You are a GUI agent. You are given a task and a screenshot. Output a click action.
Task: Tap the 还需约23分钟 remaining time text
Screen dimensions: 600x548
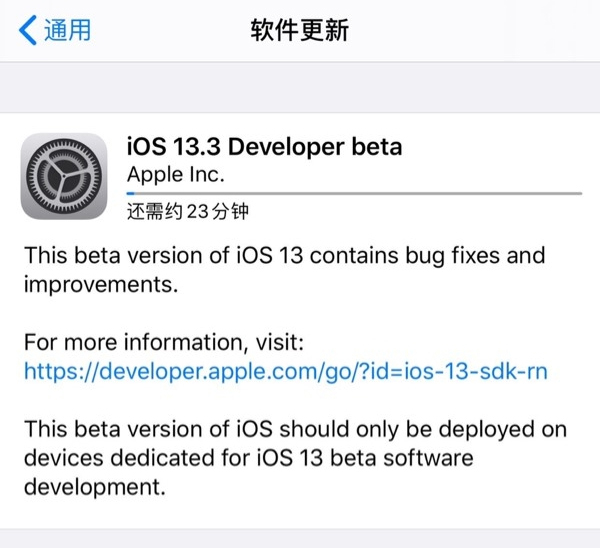point(187,211)
